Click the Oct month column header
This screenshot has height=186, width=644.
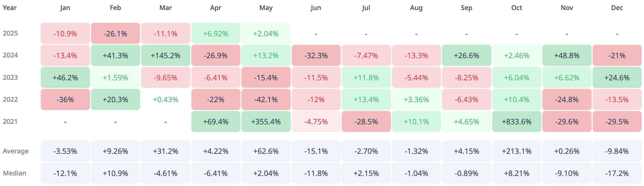(x=517, y=8)
